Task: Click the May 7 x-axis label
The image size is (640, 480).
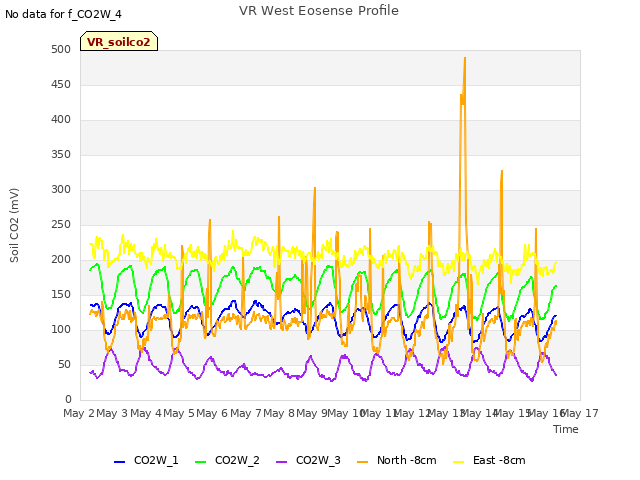Action: coord(245,413)
